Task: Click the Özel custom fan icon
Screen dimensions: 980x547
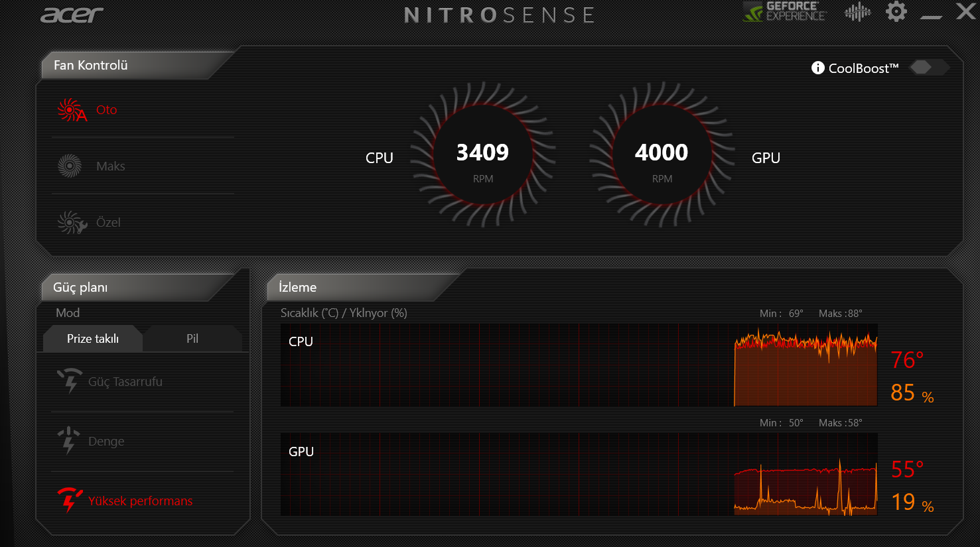Action: pyautogui.click(x=72, y=223)
